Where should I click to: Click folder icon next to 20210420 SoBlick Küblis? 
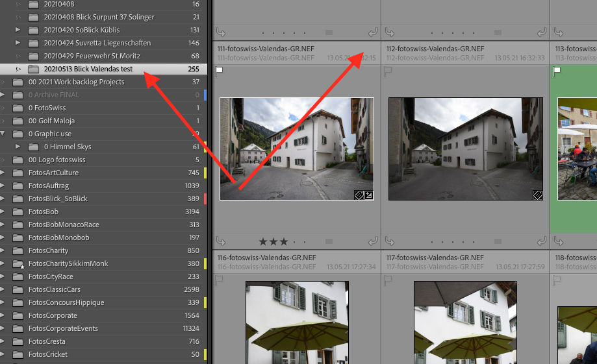point(34,30)
